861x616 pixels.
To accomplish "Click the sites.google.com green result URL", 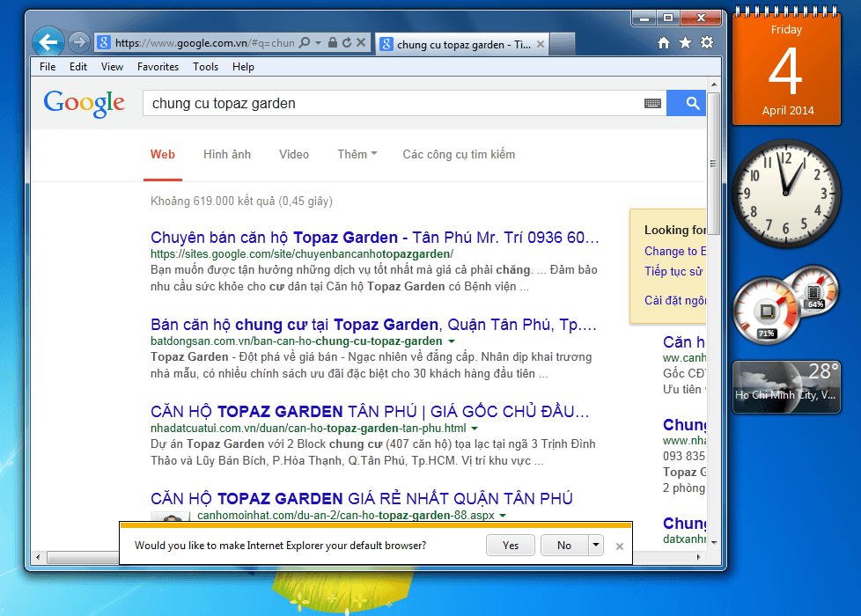I will [x=302, y=254].
